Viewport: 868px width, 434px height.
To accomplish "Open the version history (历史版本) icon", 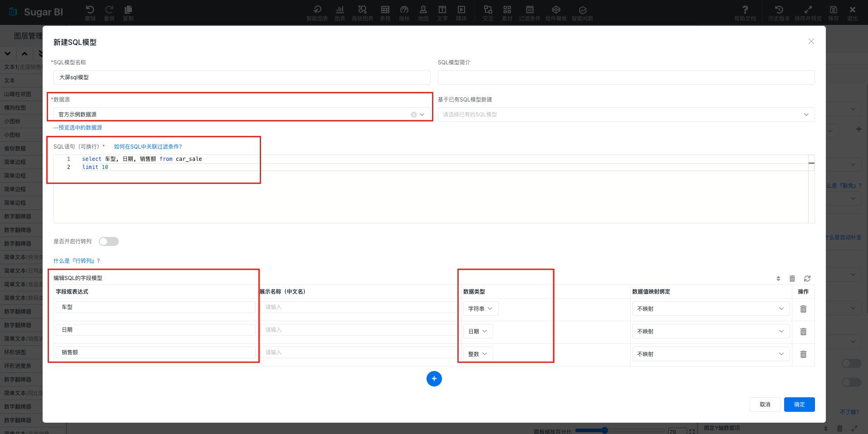I will [x=779, y=13].
